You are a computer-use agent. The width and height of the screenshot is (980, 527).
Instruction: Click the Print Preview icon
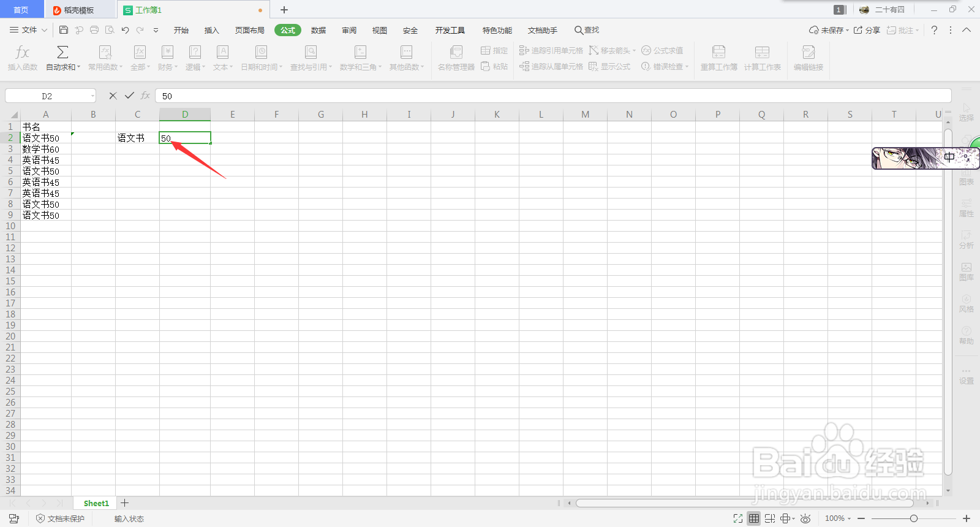coord(110,30)
